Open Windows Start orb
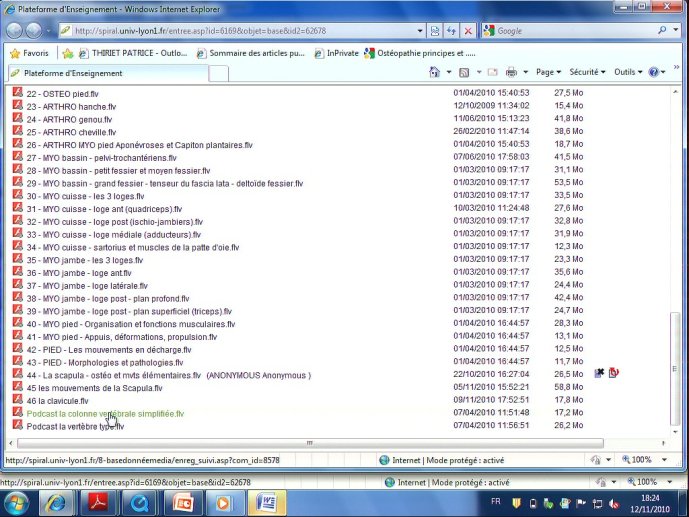 [17, 503]
